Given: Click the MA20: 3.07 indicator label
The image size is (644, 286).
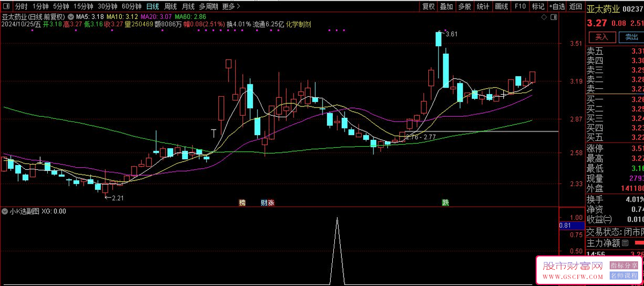Looking at the screenshot, I should click(x=156, y=17).
